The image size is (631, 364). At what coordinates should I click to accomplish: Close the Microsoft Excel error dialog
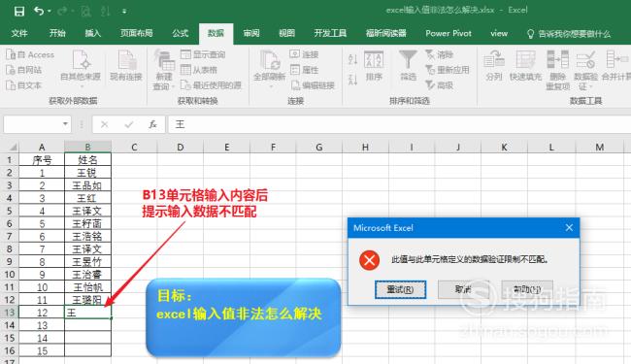569,228
